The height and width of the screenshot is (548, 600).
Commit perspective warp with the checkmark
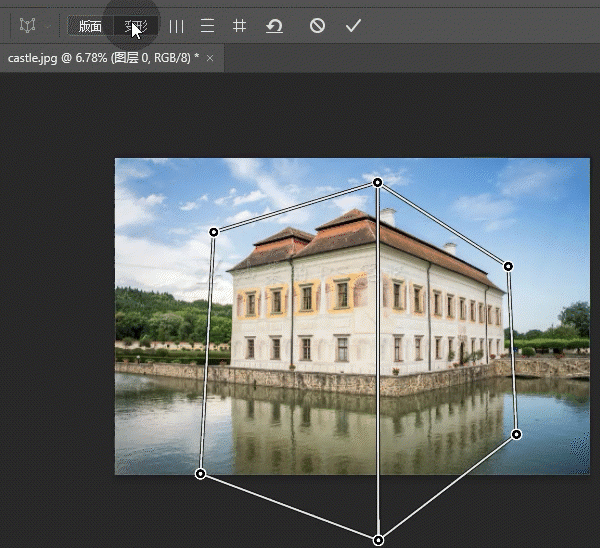click(x=353, y=26)
